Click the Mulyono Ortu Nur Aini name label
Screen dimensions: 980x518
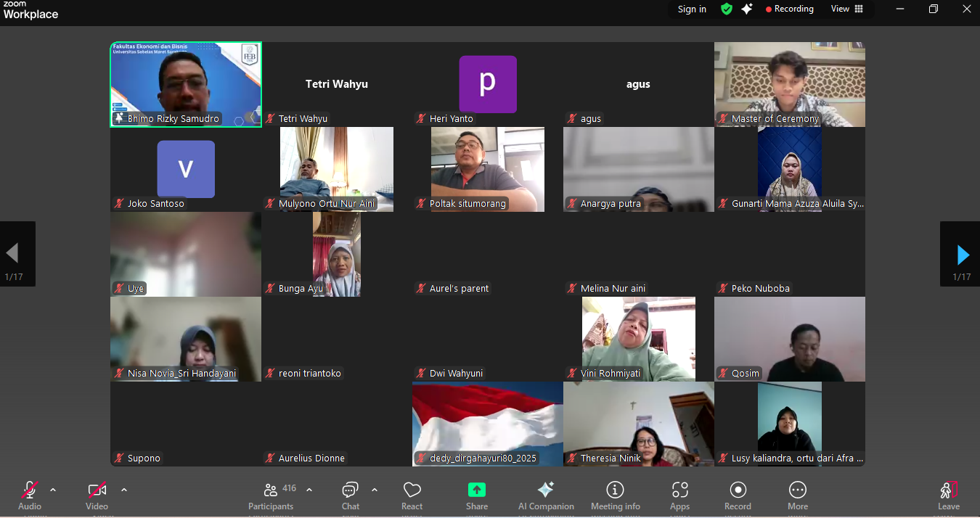[327, 204]
